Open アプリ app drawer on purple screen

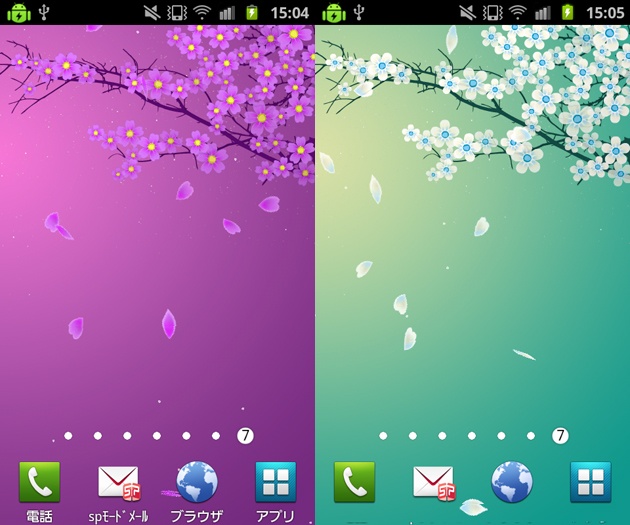point(275,482)
